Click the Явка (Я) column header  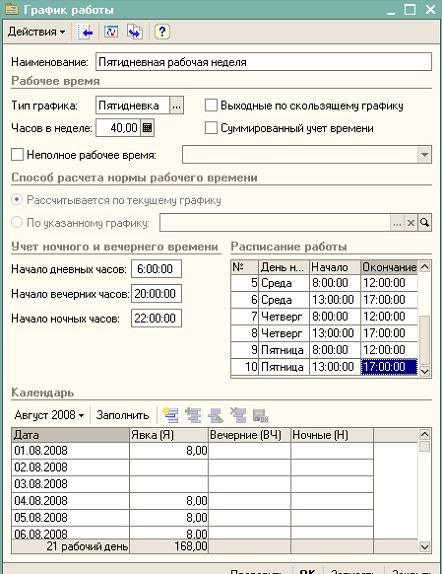(169, 435)
